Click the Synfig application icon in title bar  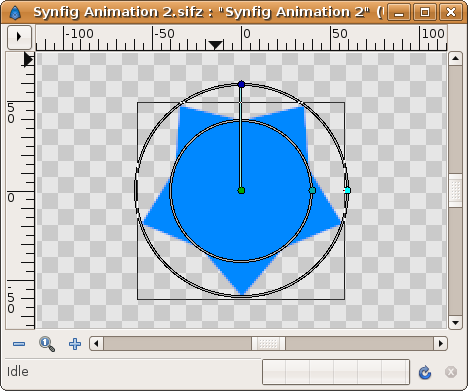point(15,13)
